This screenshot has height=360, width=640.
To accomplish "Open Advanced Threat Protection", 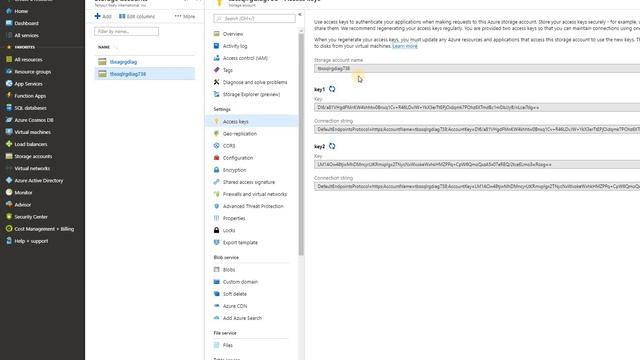I will 253,207.
